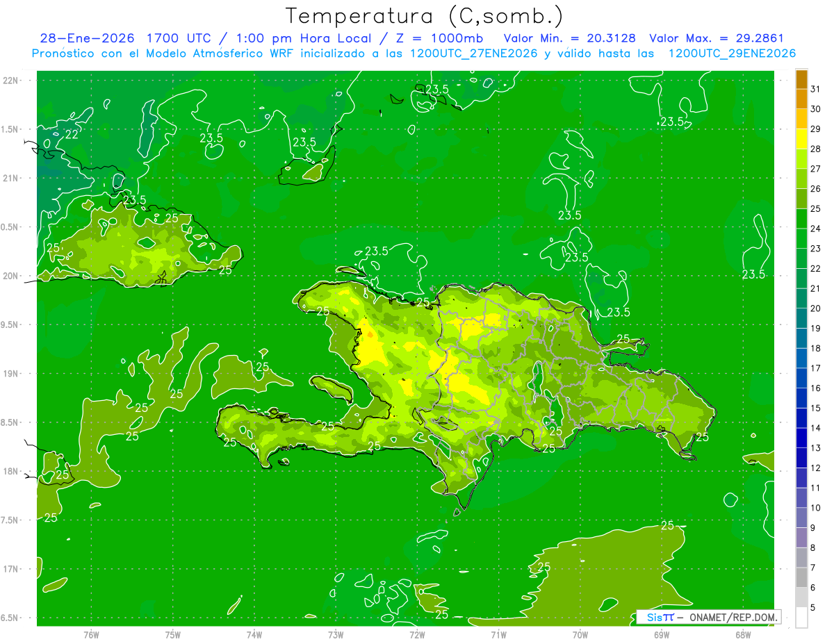Click the legend label "5"
This screenshot has width=834, height=644.
tap(813, 608)
